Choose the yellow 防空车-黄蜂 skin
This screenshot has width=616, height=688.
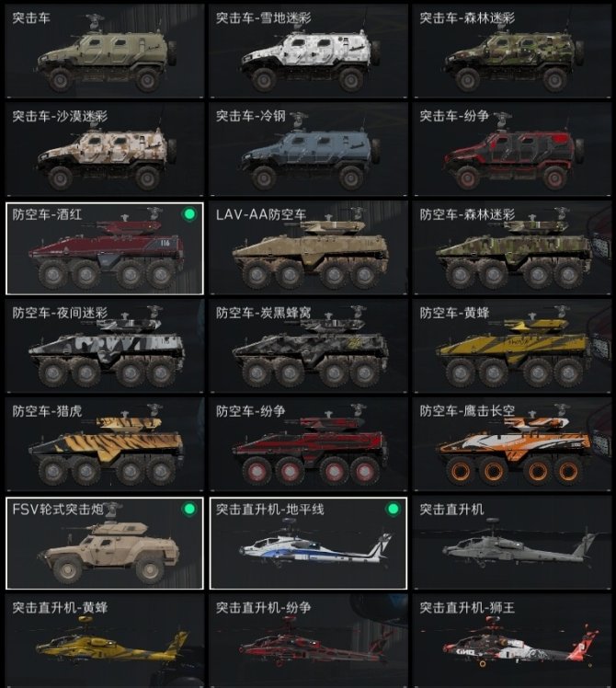(x=512, y=346)
